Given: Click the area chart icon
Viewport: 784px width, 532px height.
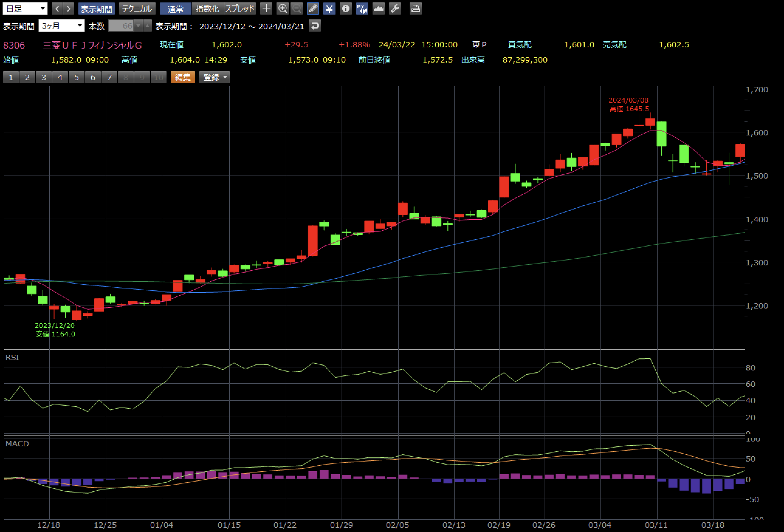Looking at the screenshot, I should pyautogui.click(x=379, y=9).
